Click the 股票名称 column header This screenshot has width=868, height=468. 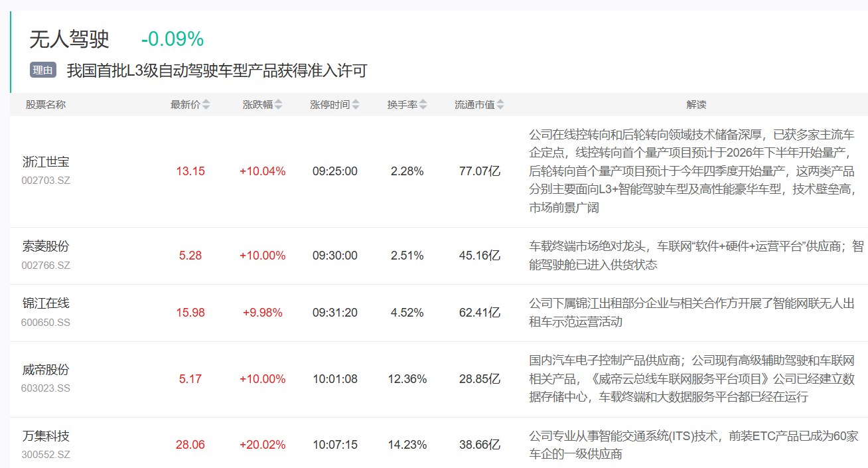[46, 105]
